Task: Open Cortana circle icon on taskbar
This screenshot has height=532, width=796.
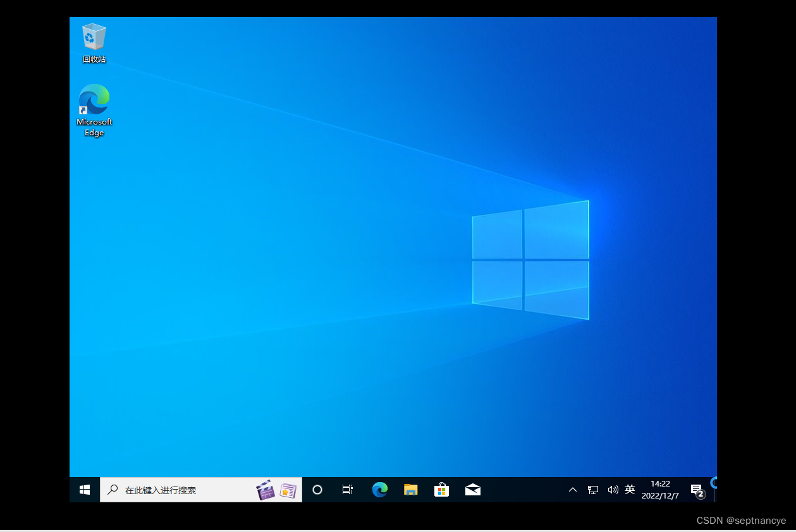Action: click(x=317, y=490)
